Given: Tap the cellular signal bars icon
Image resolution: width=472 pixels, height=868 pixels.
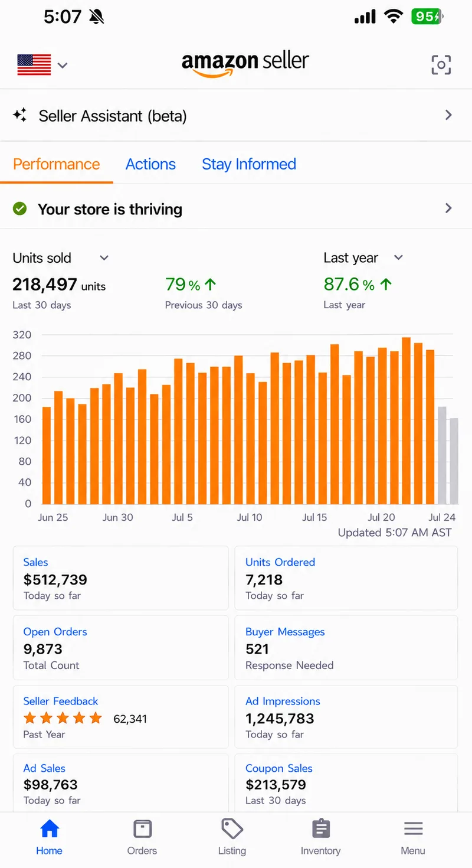Looking at the screenshot, I should click(x=365, y=17).
